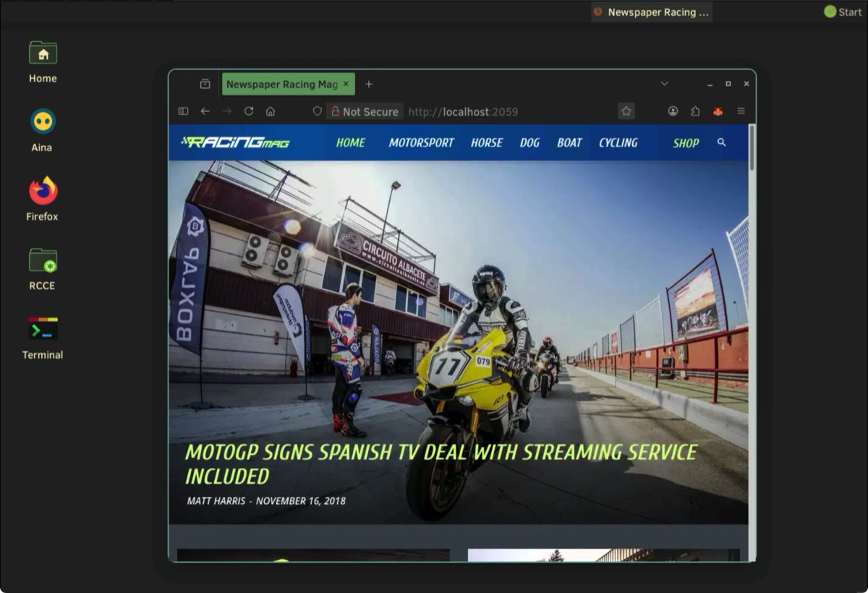Go to the browser home page
Screen dimensions: 868x593
coord(271,111)
